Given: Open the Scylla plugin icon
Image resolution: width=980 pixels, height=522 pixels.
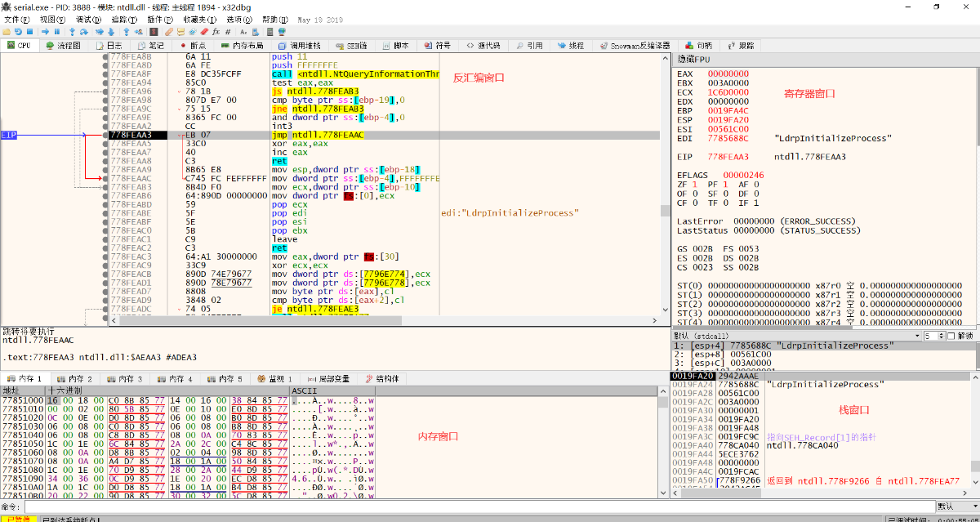Looking at the screenshot, I should 154,31.
